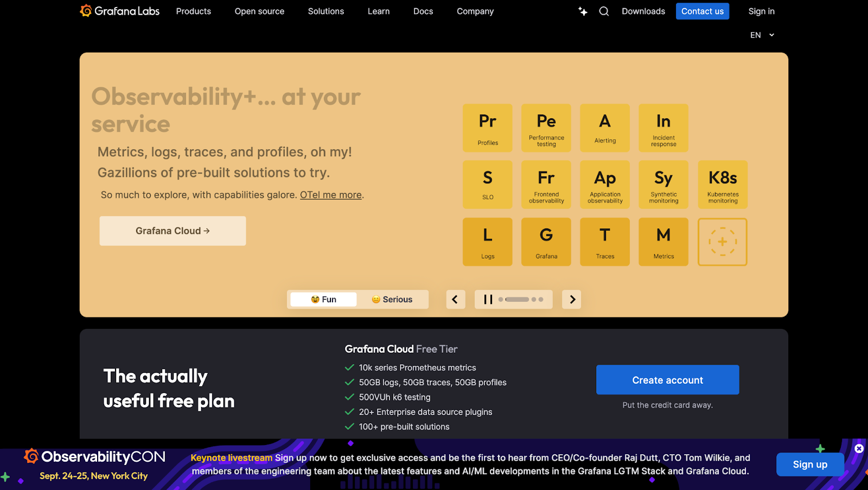Click the ObservabilityCON logo in banner
The width and height of the screenshot is (868, 490).
[x=94, y=457]
